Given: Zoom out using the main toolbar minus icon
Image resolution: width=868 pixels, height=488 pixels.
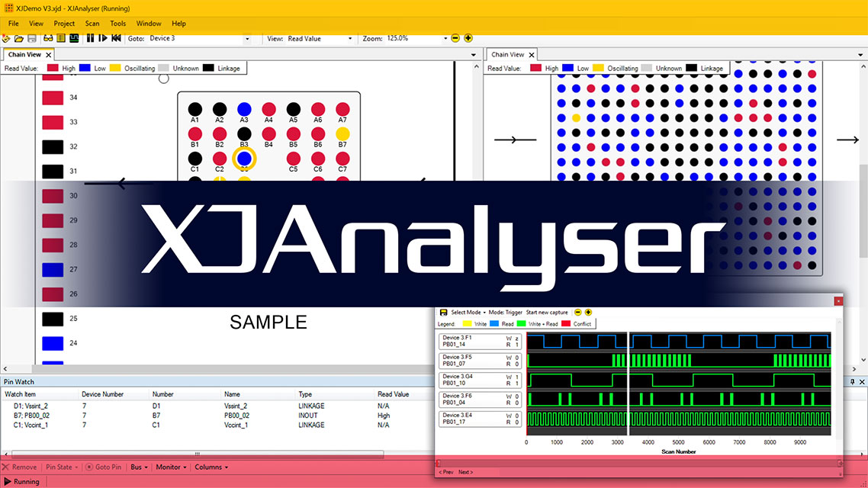Looking at the screenshot, I should [455, 38].
